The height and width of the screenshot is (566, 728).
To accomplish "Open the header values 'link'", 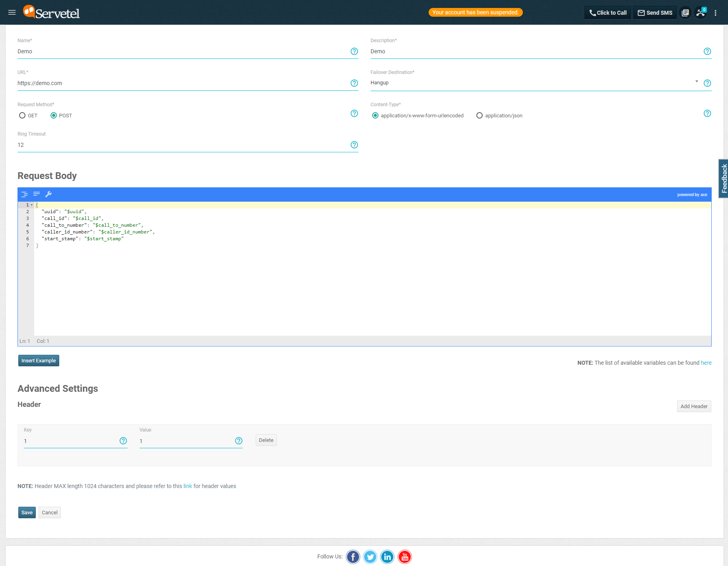I will [x=188, y=486].
